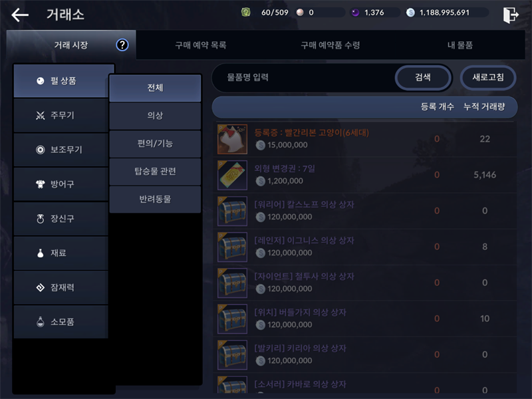
Task: Select the 반려동물 subcategory
Action: pyautogui.click(x=155, y=199)
